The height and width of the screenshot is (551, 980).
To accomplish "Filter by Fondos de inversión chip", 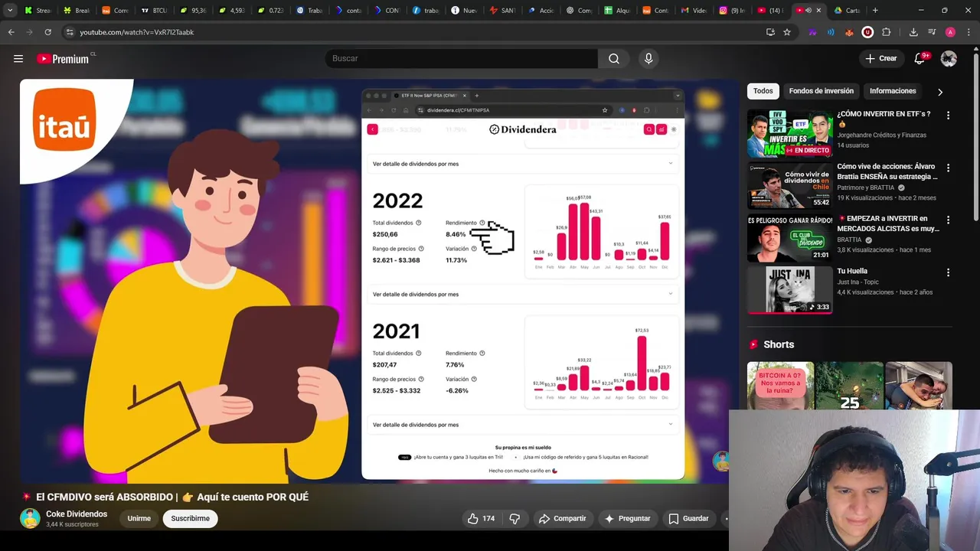I will (821, 91).
